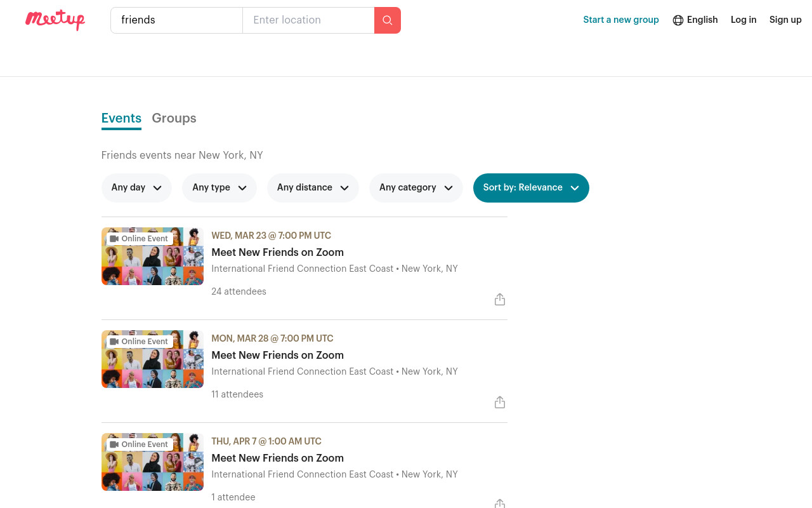Click the video camera icon on Apr 7 event
Image resolution: width=812 pixels, height=508 pixels.
114,444
